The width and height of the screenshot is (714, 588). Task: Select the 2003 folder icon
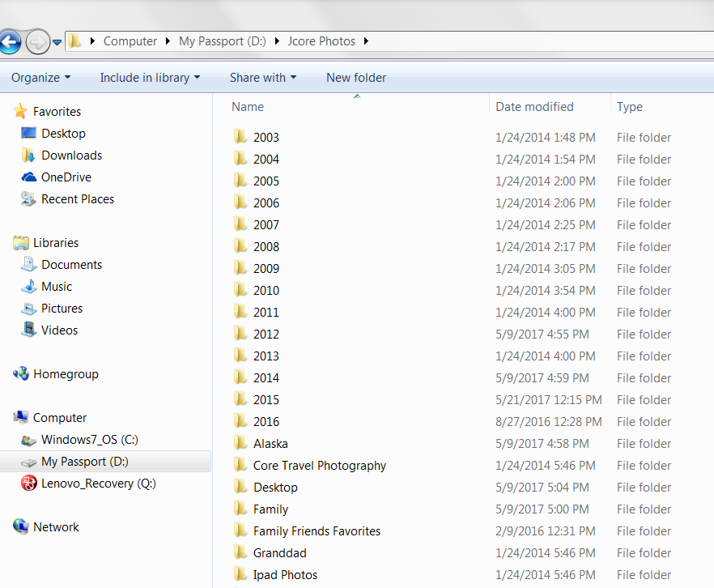[240, 137]
